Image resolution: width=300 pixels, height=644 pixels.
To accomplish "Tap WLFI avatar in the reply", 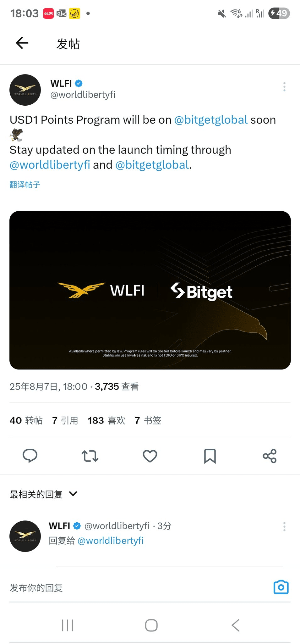I will coord(25,536).
